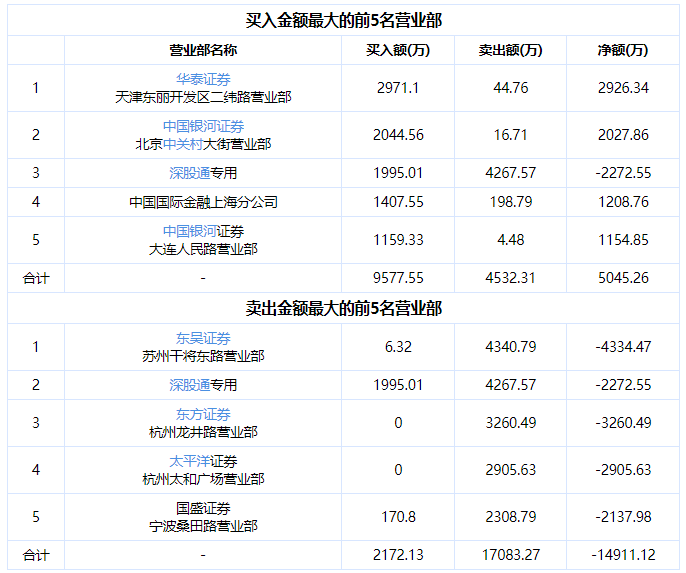Select the 大连人民路营业部 text
686x573 pixels.
pos(203,249)
